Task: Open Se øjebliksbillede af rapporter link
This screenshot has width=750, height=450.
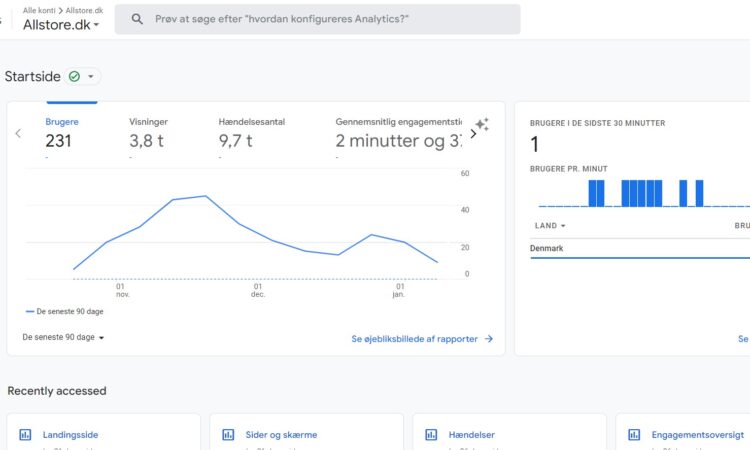Action: coord(422,339)
